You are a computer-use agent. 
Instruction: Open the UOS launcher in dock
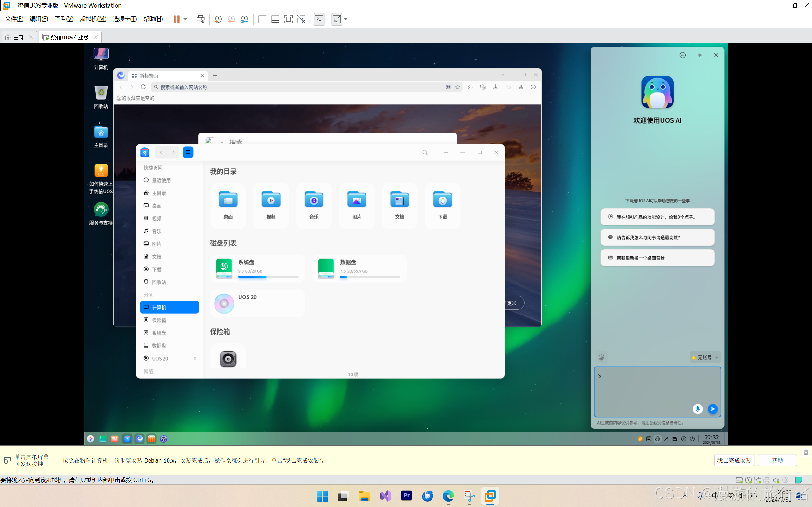click(x=90, y=439)
